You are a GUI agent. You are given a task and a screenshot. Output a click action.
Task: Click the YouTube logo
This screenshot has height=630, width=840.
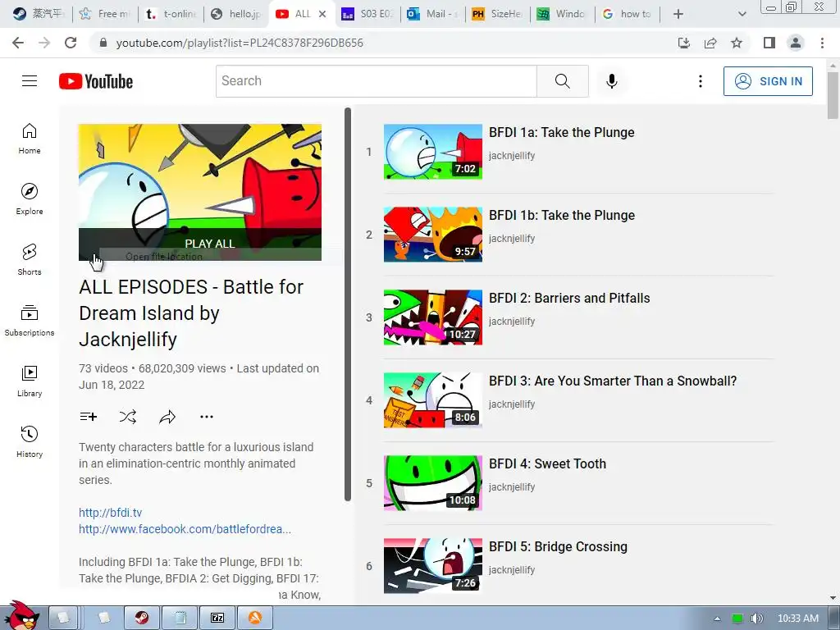96,81
